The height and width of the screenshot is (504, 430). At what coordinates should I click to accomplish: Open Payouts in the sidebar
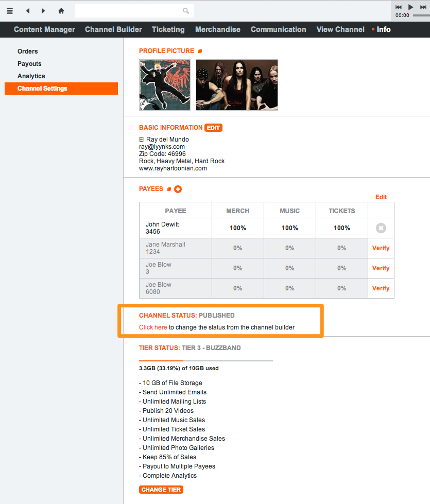29,64
